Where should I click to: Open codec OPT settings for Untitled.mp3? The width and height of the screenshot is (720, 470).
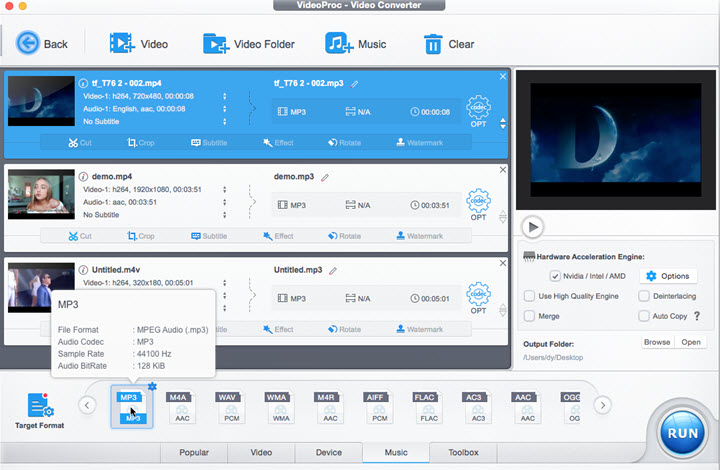[478, 297]
